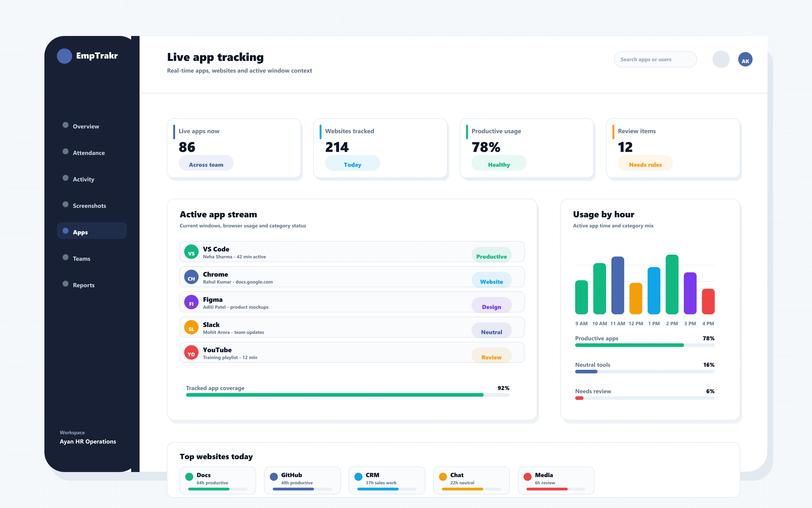The image size is (812, 508).
Task: Click the 37h sales work label
Action: 381,483
